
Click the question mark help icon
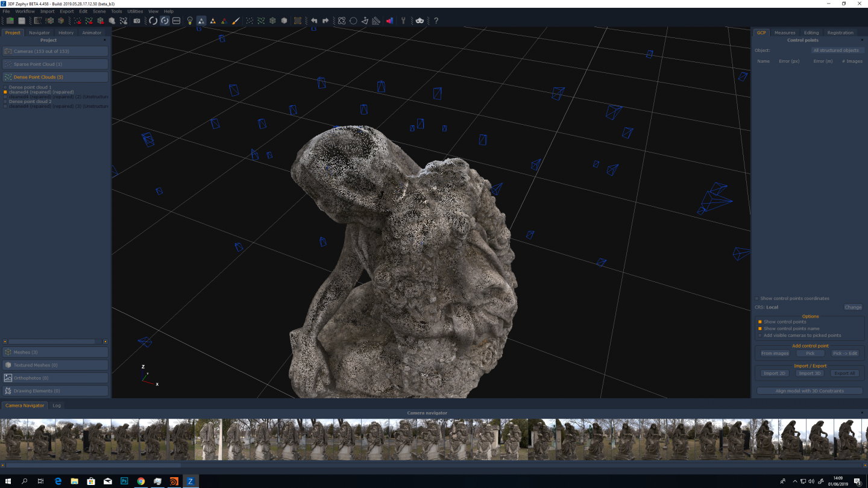pos(436,20)
